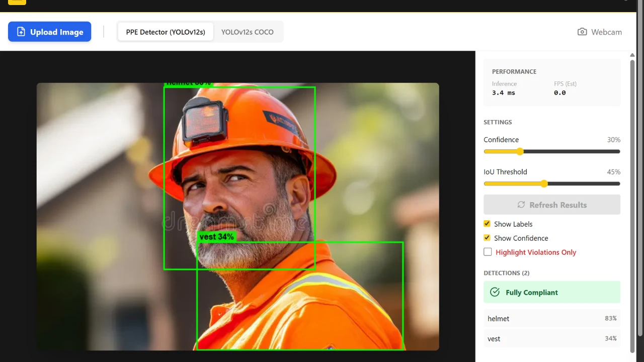644x362 pixels.
Task: Enable Highlight Violations Only
Action: tap(488, 251)
